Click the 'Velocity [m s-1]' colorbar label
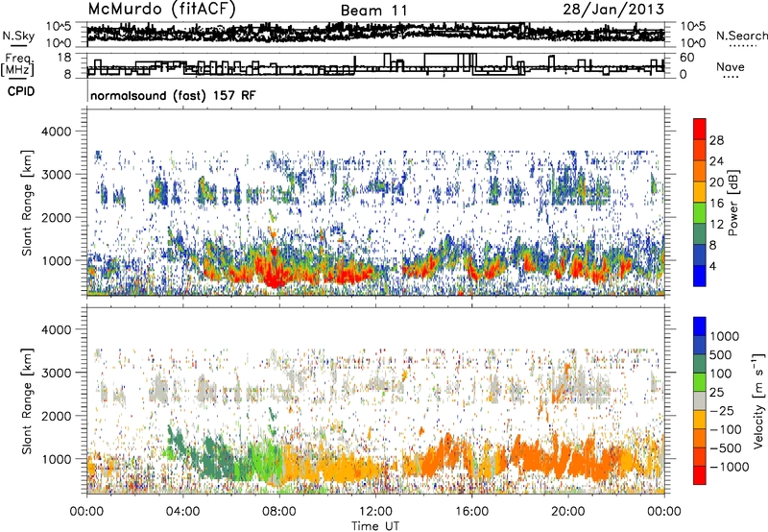Screen dimensions: 768x532 click(758, 401)
